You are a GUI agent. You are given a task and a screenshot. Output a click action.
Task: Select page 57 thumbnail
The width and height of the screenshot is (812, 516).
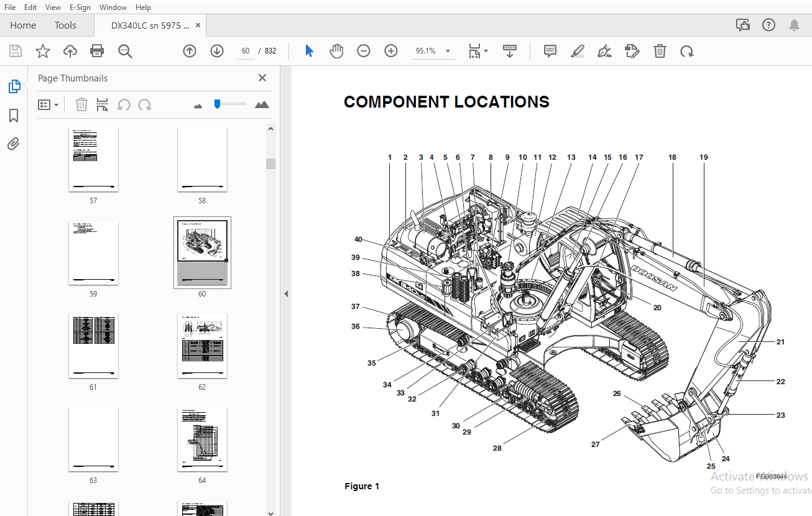point(93,160)
